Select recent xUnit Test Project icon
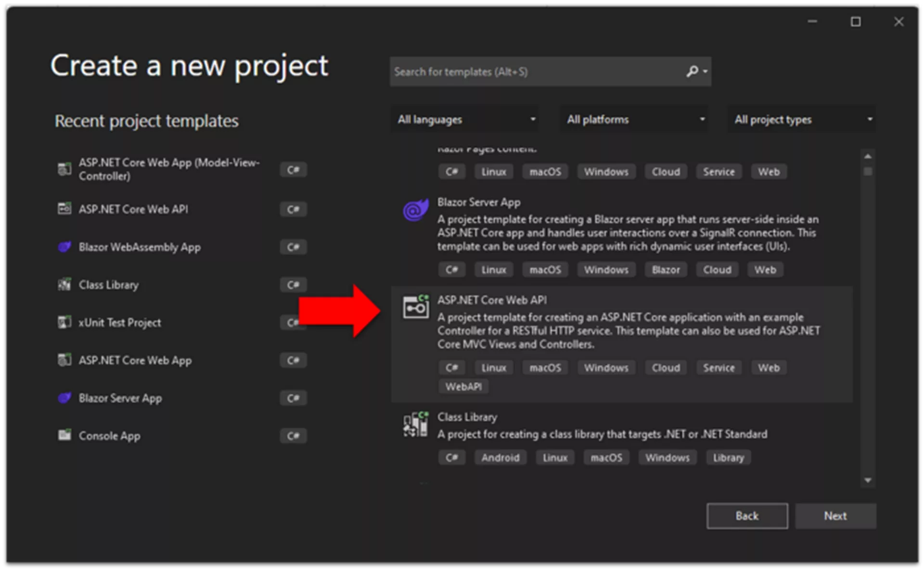This screenshot has height=570, width=924. [64, 322]
